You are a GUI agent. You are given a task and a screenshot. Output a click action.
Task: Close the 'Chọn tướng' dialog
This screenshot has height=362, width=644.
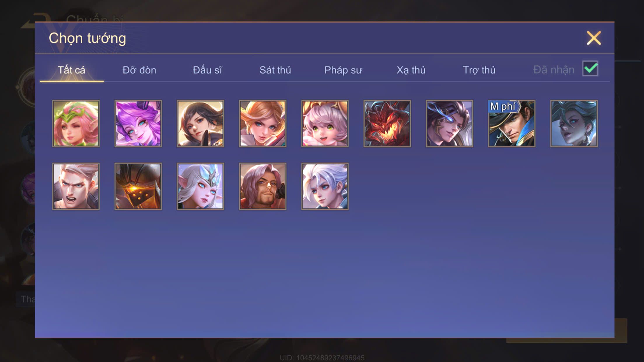tap(594, 38)
